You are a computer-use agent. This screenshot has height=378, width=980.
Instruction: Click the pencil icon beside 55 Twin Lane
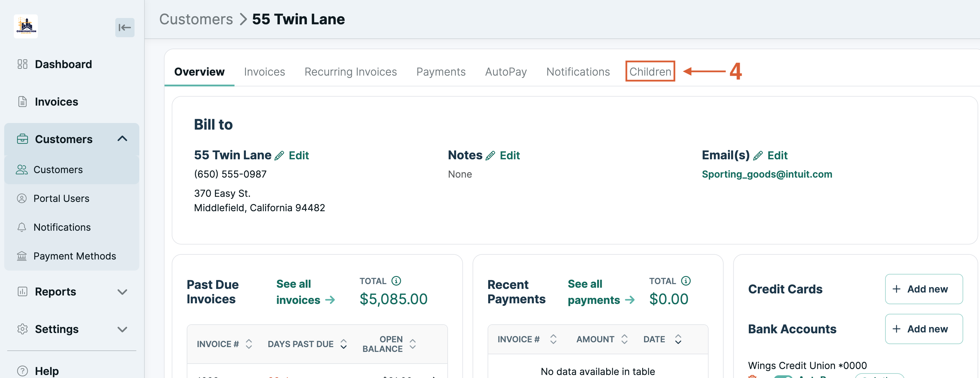[x=279, y=155]
